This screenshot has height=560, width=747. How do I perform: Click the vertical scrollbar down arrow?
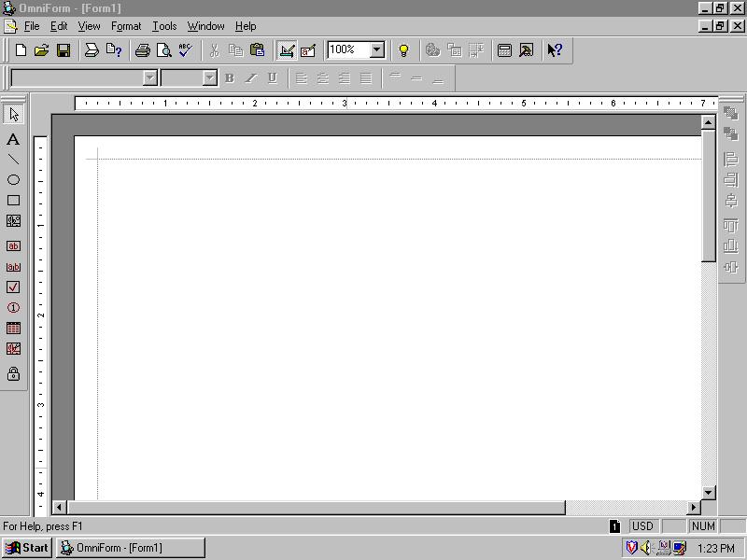[x=708, y=492]
